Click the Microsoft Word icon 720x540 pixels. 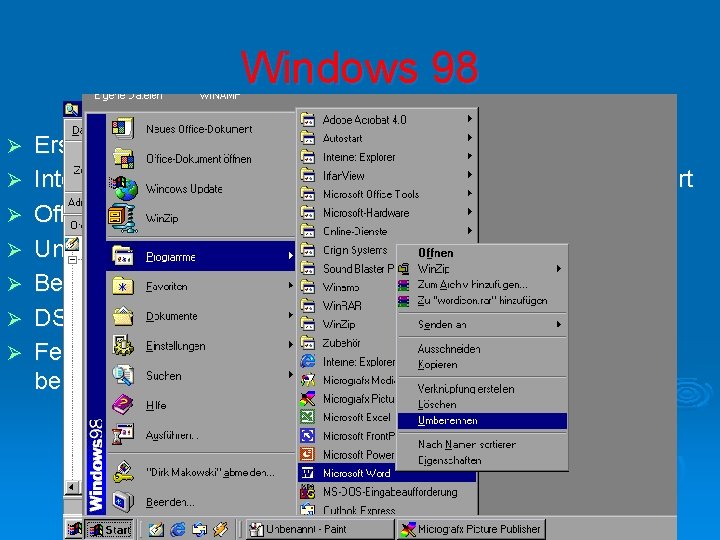[x=308, y=473]
